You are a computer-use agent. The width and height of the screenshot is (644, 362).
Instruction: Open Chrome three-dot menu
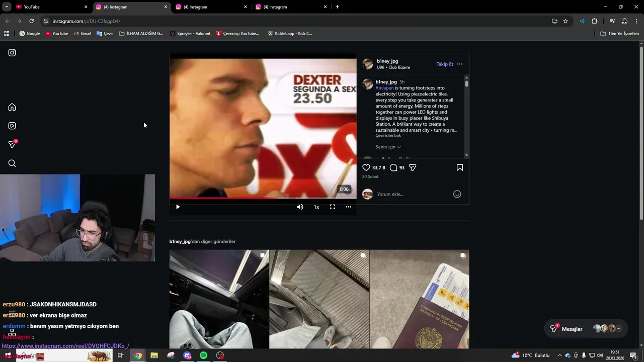point(637,21)
